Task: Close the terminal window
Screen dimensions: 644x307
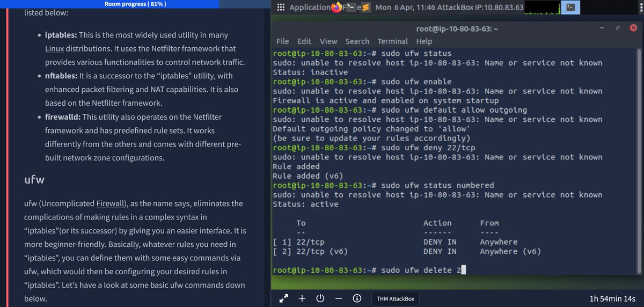Action: tap(633, 28)
